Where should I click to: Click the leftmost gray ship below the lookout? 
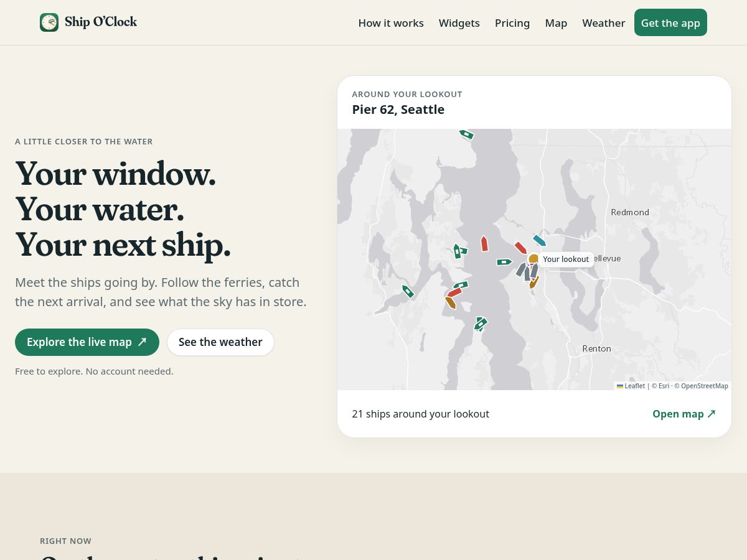pos(522,269)
